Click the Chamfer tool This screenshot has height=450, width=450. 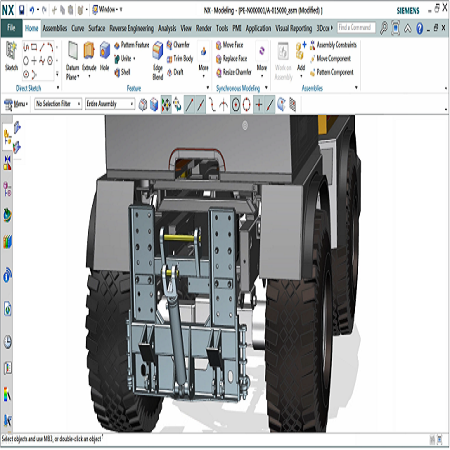pos(178,45)
